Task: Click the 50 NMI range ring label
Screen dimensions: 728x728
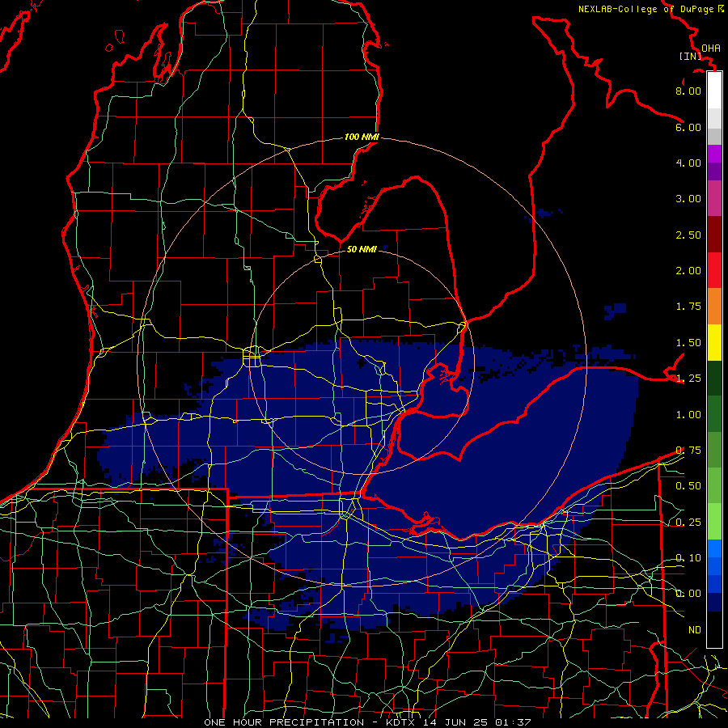Action: (362, 249)
